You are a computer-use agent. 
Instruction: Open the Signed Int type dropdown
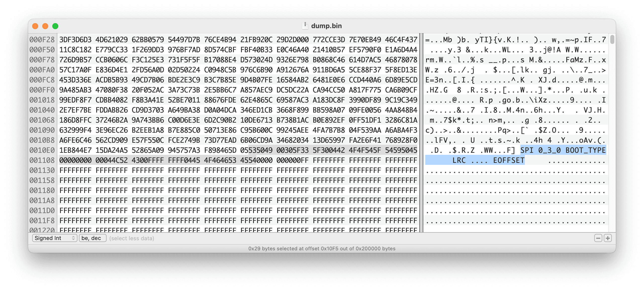coord(54,238)
